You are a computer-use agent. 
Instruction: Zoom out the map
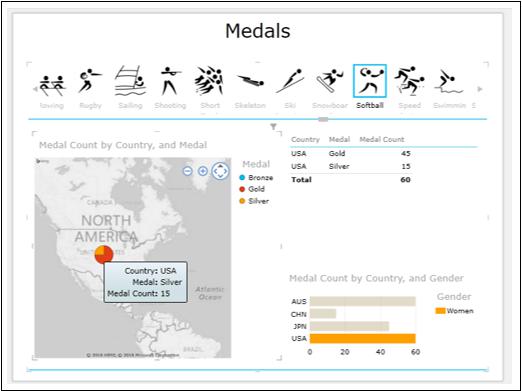click(188, 171)
